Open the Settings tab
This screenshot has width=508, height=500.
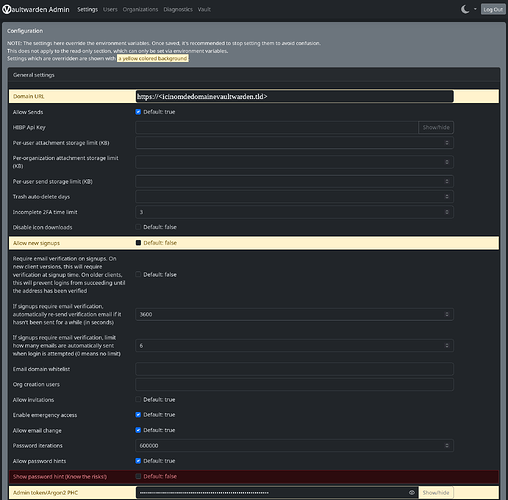(87, 9)
